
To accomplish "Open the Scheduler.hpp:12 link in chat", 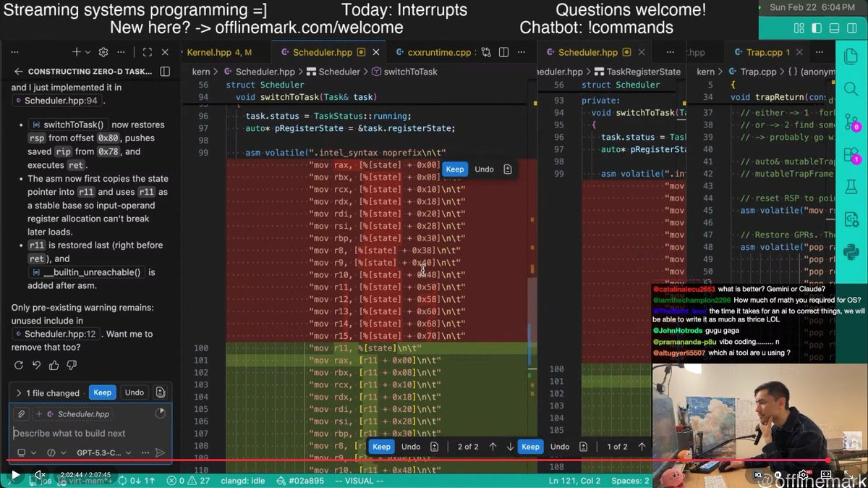I will click(56, 334).
